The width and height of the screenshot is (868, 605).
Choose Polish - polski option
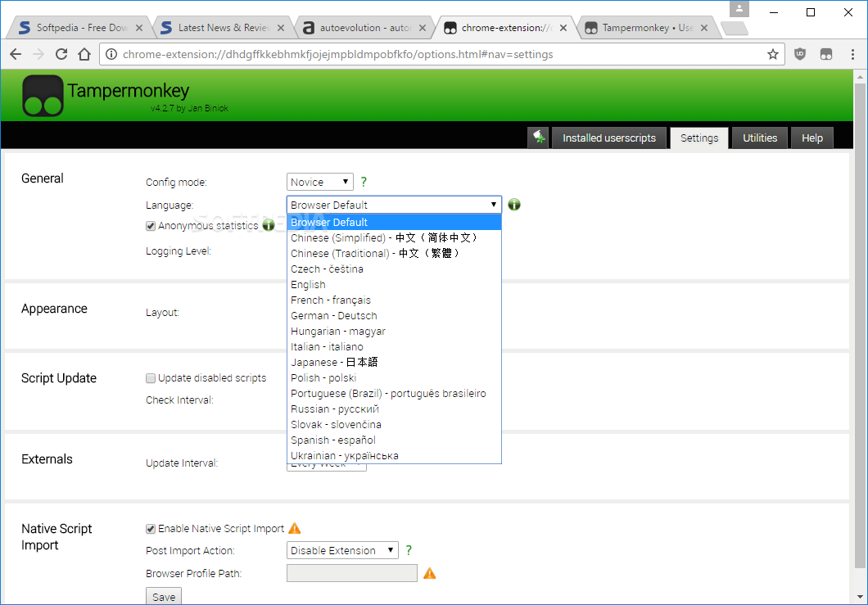[x=394, y=377]
